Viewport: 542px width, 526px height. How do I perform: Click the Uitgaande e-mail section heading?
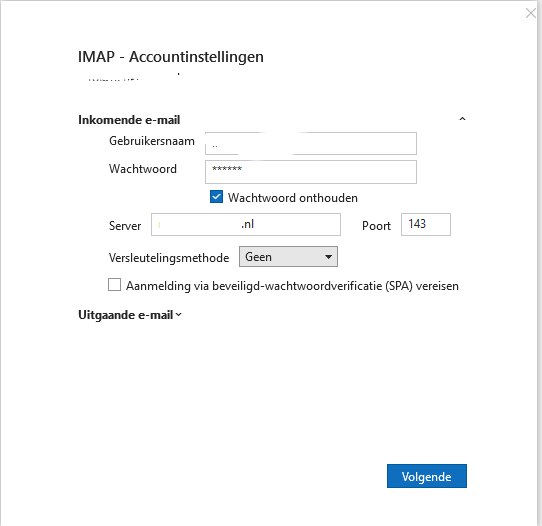[x=126, y=315]
